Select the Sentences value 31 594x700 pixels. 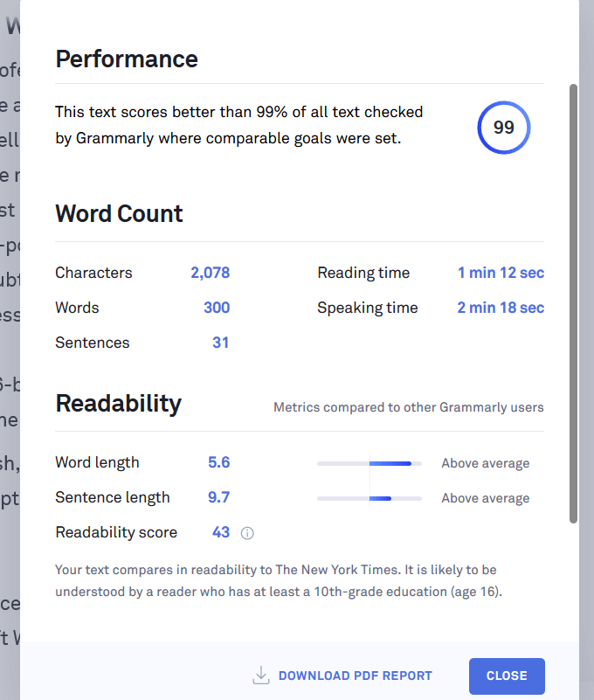(x=221, y=343)
